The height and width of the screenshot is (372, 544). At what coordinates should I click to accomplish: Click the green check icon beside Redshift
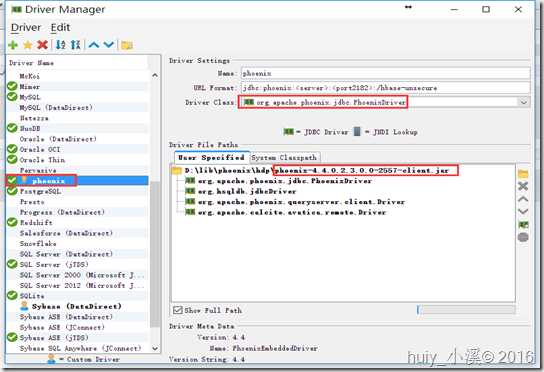[x=12, y=222]
